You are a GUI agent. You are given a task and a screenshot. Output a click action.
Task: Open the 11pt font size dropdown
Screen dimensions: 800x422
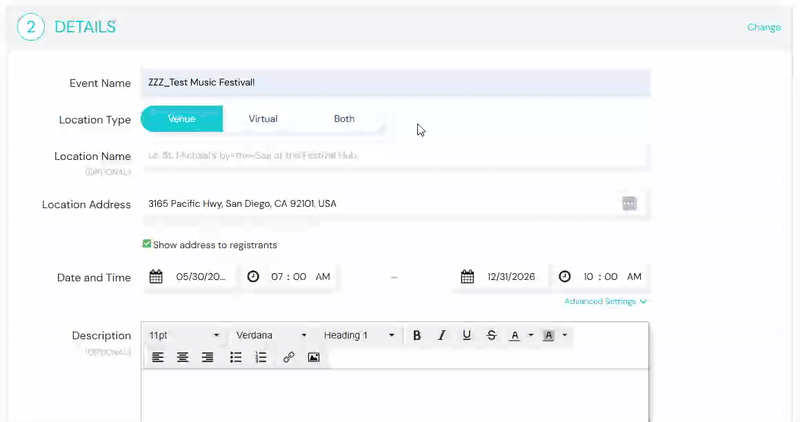tap(184, 335)
